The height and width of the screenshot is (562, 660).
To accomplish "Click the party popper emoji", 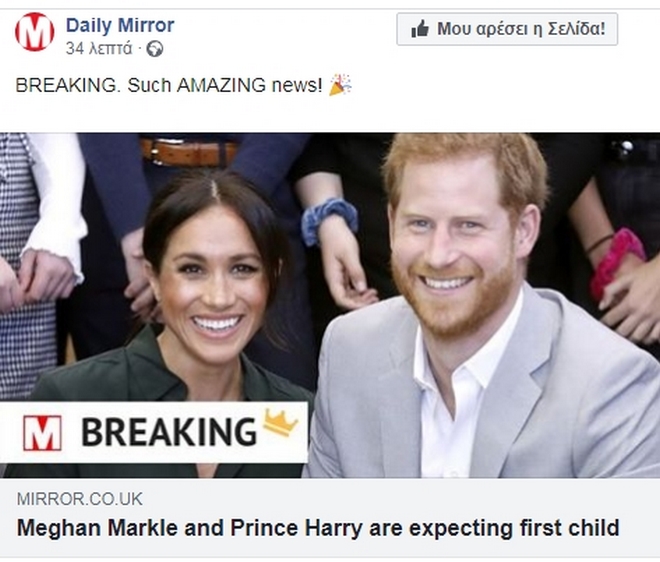I will [341, 86].
